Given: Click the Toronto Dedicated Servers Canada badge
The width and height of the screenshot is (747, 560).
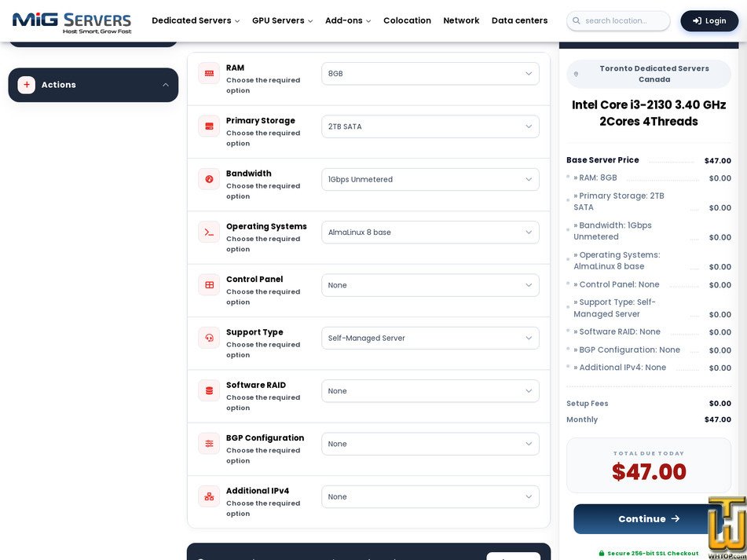Looking at the screenshot, I should tap(648, 74).
